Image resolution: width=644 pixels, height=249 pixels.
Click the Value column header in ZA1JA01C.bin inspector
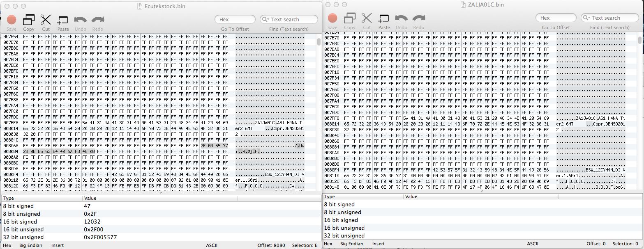411,196
